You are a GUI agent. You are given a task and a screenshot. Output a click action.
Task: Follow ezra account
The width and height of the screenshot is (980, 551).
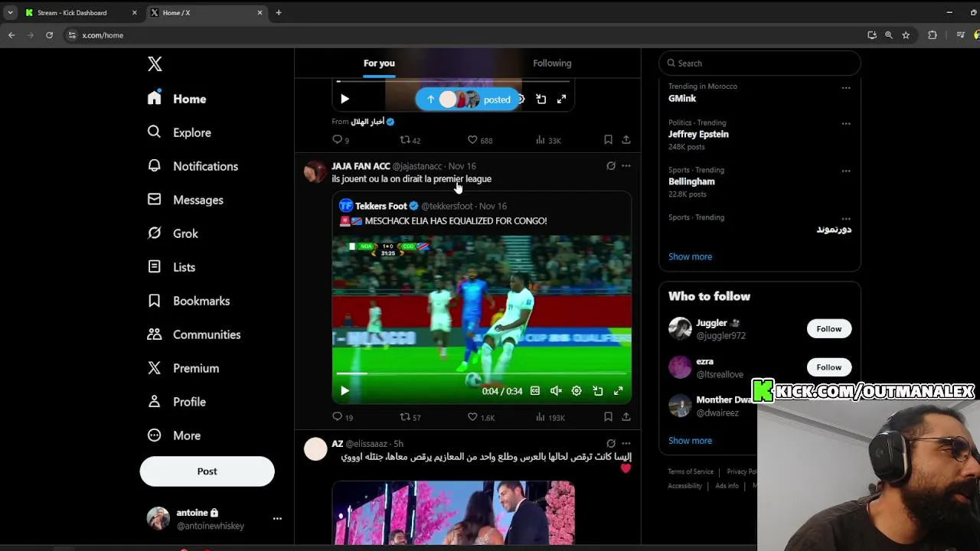828,367
